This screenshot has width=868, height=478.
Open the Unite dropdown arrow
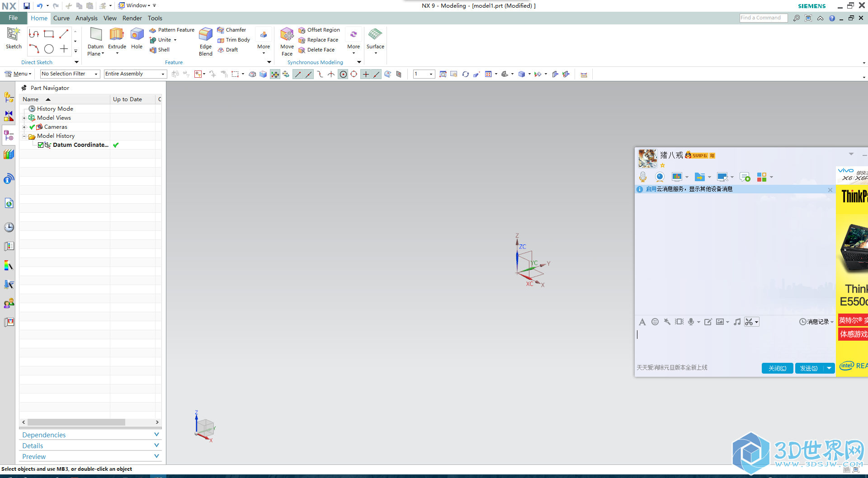(175, 40)
